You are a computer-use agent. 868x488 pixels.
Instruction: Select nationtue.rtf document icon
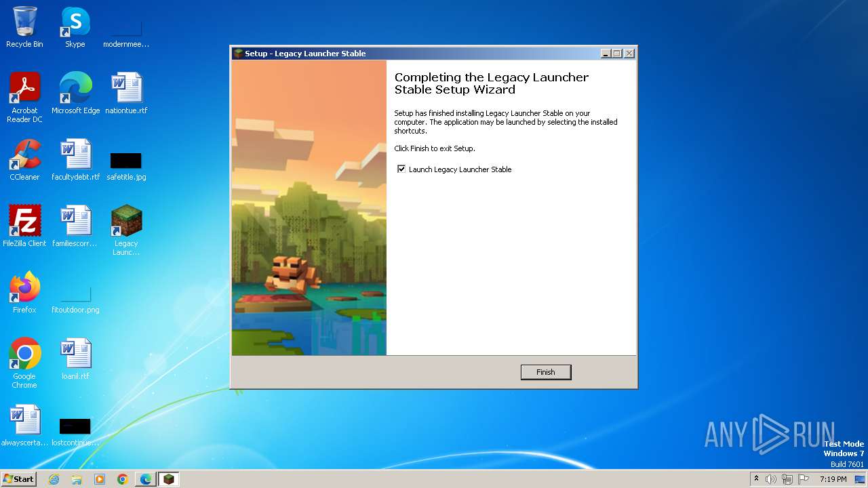(x=126, y=94)
